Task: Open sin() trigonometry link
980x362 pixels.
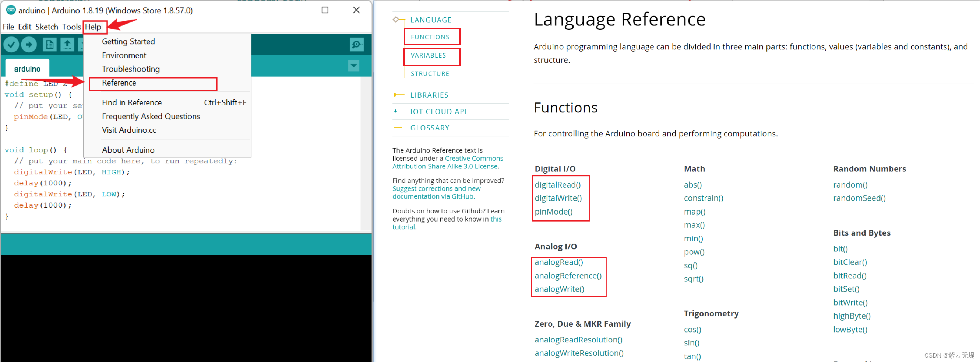Action: [692, 342]
